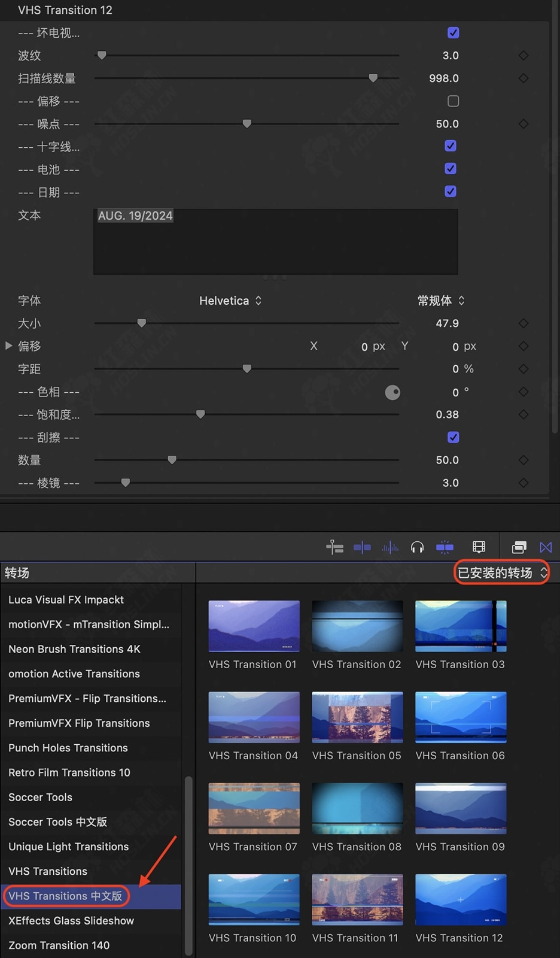
Task: Open the clip appearance filmstrip icon
Action: point(479,547)
